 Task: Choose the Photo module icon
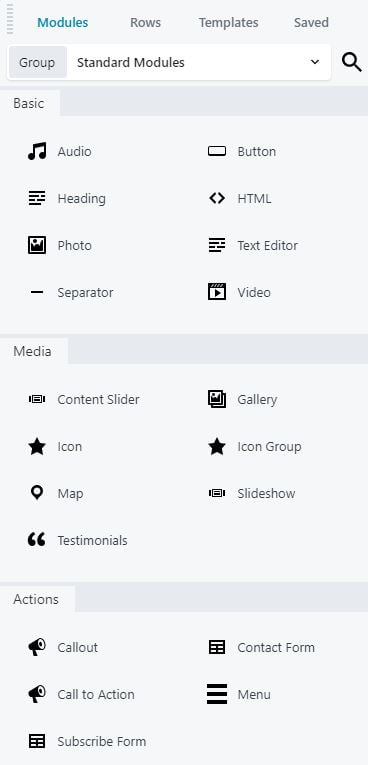[37, 245]
